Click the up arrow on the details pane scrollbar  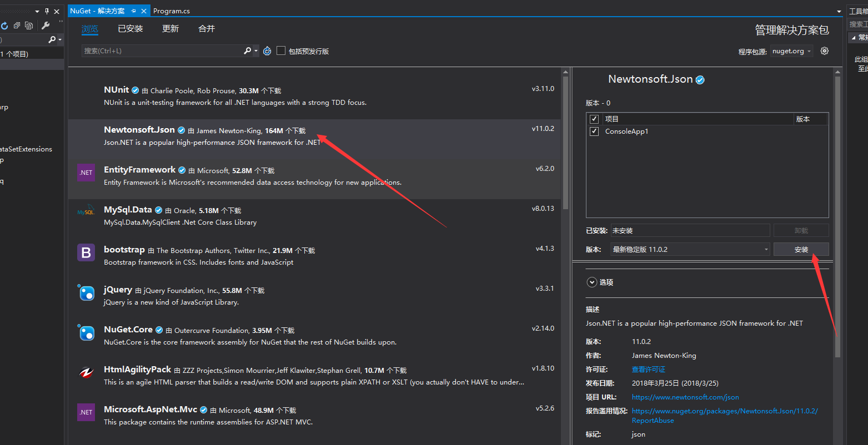(838, 72)
